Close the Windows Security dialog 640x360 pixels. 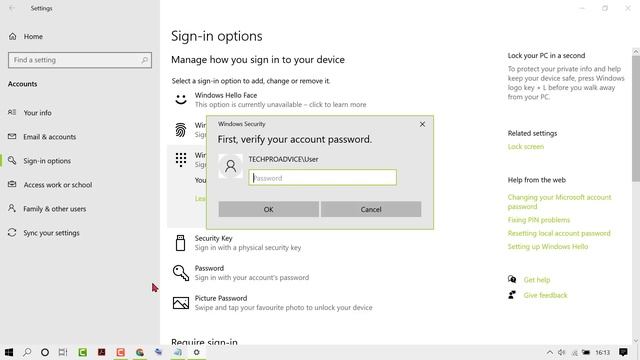(422, 124)
